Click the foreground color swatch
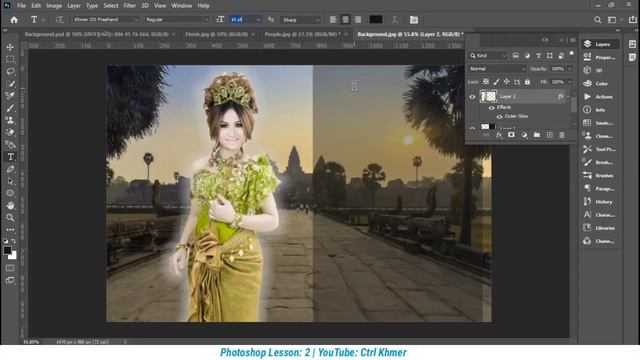Viewport: 640px width, 360px height. coord(7,251)
